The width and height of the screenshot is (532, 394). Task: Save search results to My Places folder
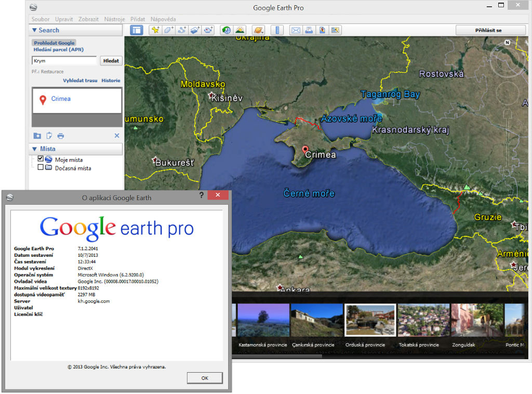click(x=37, y=136)
